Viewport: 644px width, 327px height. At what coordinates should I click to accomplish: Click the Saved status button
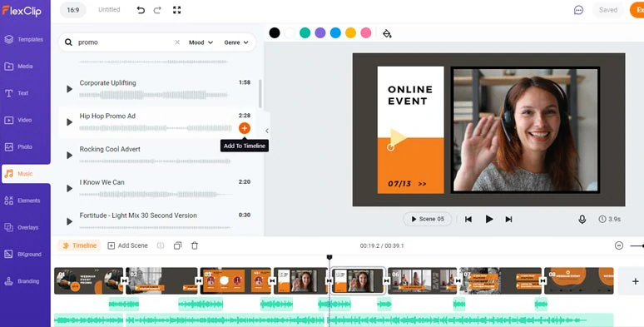pyautogui.click(x=608, y=10)
